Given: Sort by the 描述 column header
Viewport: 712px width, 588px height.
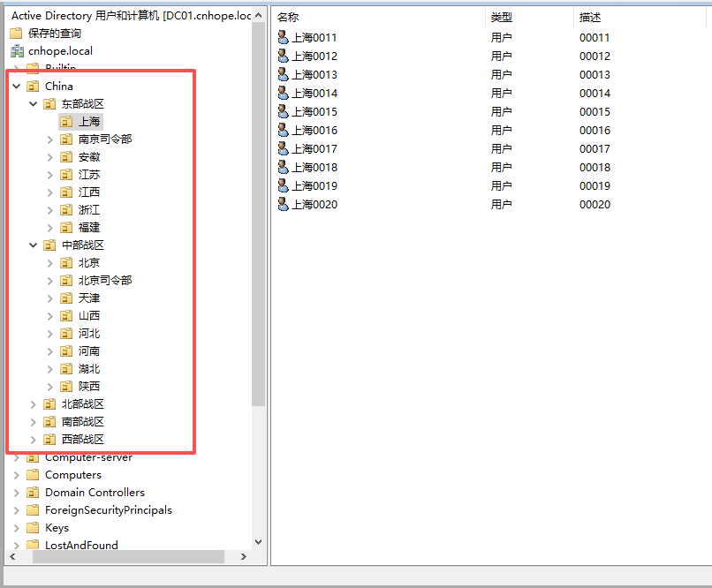Looking at the screenshot, I should coord(640,18).
